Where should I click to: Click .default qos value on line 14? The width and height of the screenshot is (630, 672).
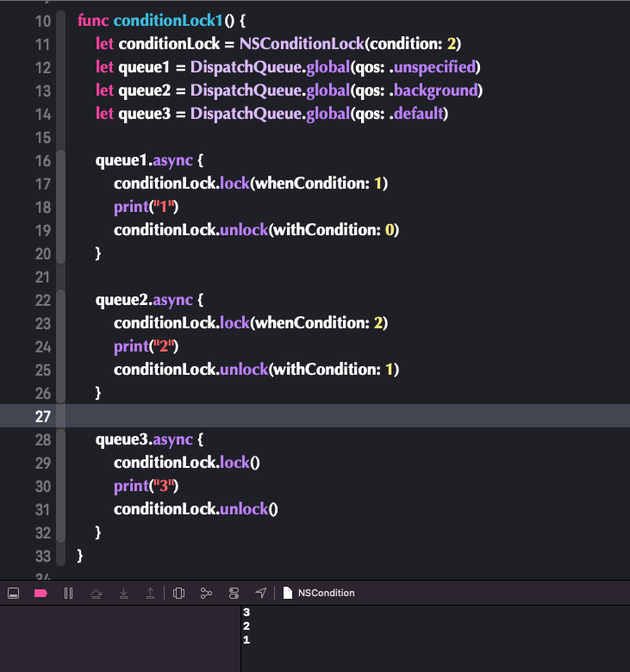416,113
